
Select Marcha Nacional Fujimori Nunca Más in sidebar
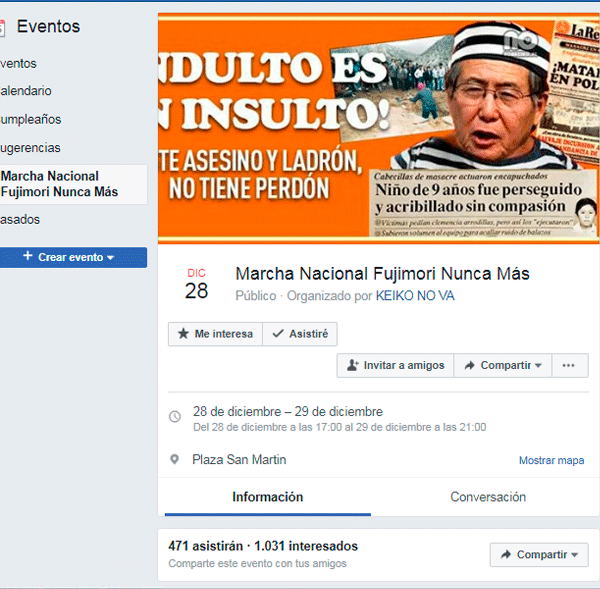click(73, 184)
